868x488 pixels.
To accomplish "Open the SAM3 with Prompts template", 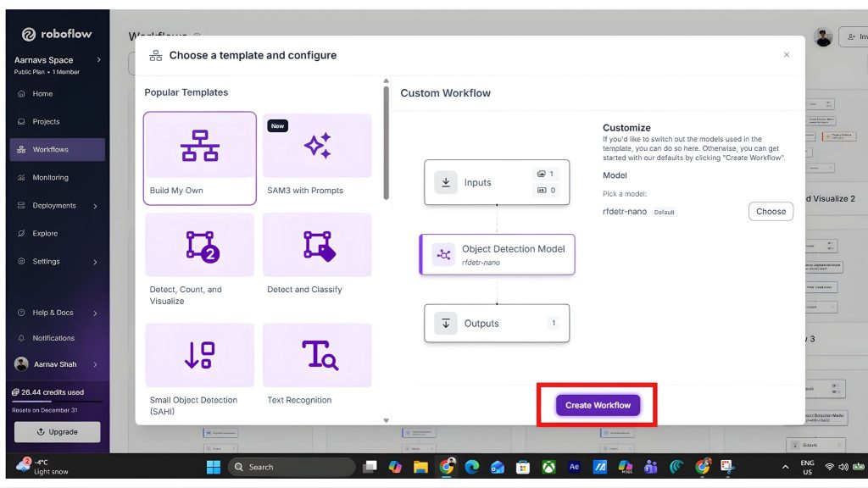I will click(x=317, y=146).
